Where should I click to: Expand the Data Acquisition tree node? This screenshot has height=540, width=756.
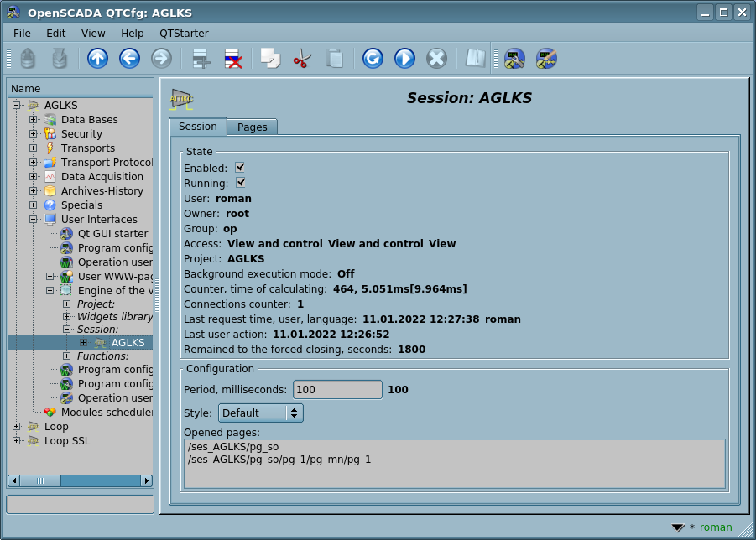[33, 176]
